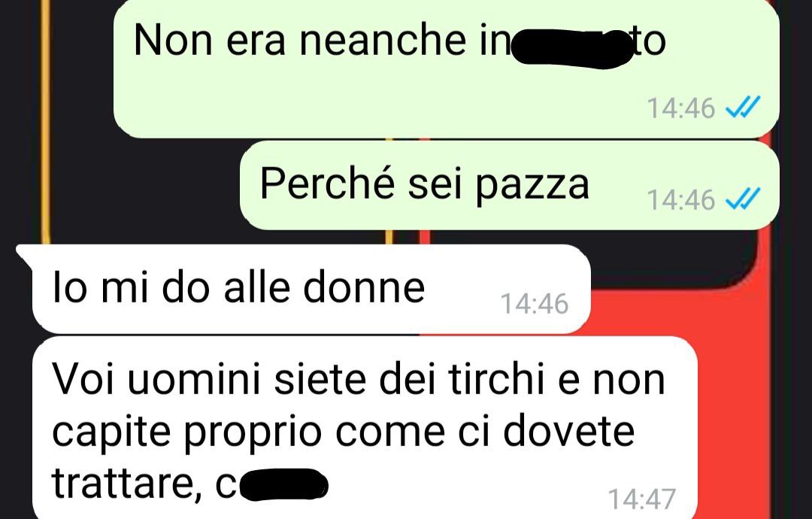This screenshot has width=812, height=519.
Task: Click read receipt ticks beside "Perché sei pazza"
Action: coord(743,199)
